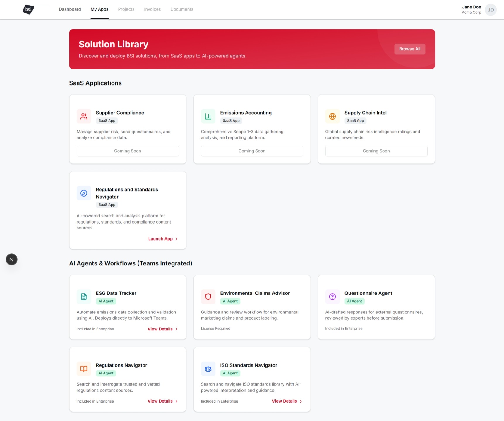The height and width of the screenshot is (421, 504).
Task: Click the Browse All button
Action: tap(409, 49)
